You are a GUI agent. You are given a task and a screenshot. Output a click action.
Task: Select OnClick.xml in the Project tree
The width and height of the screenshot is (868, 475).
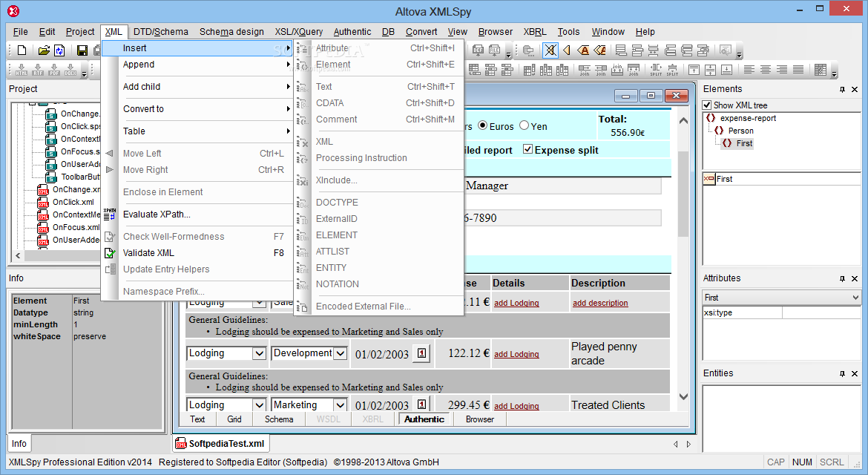(x=73, y=202)
